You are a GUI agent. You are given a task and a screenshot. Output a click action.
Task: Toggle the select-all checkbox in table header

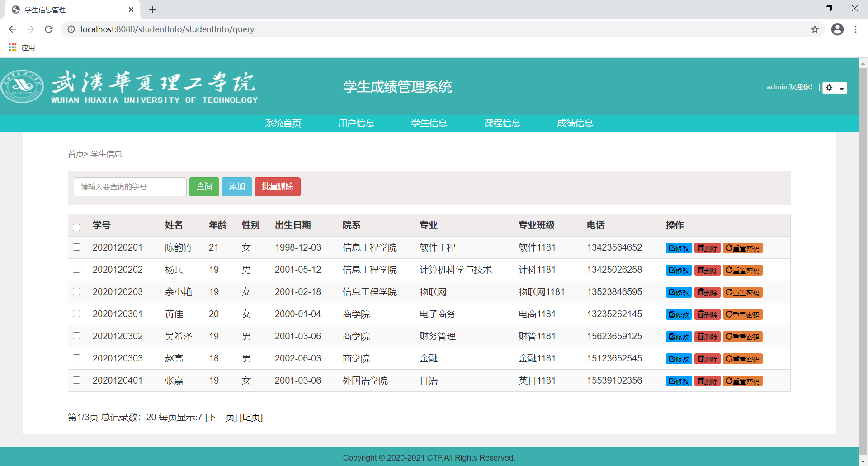point(76,227)
